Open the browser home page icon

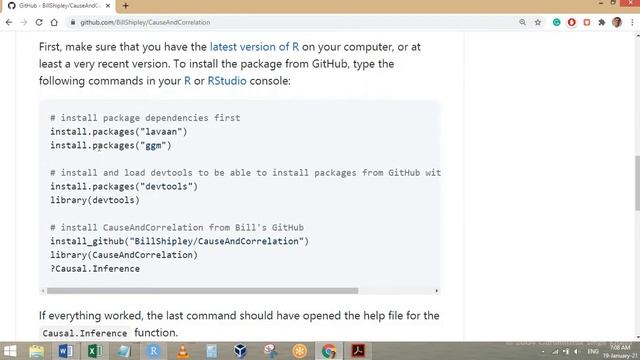pos(54,22)
